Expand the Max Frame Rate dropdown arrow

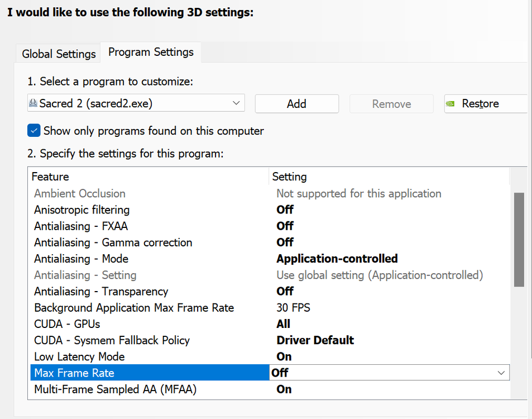pyautogui.click(x=501, y=373)
